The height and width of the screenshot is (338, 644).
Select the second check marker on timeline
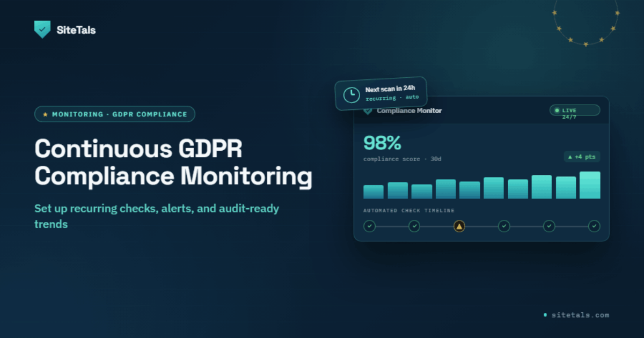pos(414,226)
